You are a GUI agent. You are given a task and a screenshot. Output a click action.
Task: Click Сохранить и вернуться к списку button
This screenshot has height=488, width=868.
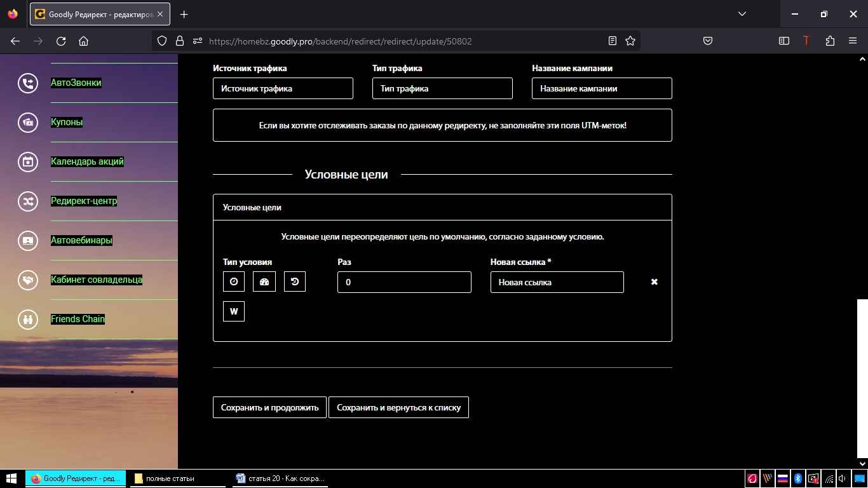[x=398, y=407]
